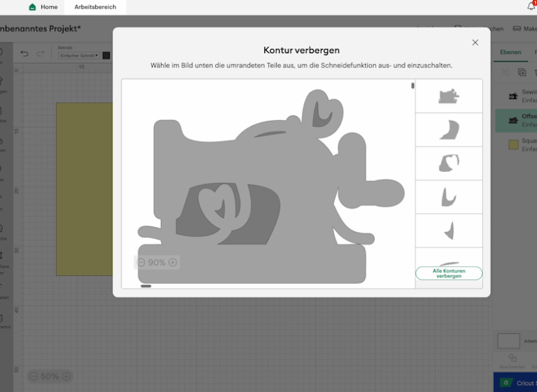Open the Home tab
This screenshot has width=537, height=392.
[43, 7]
